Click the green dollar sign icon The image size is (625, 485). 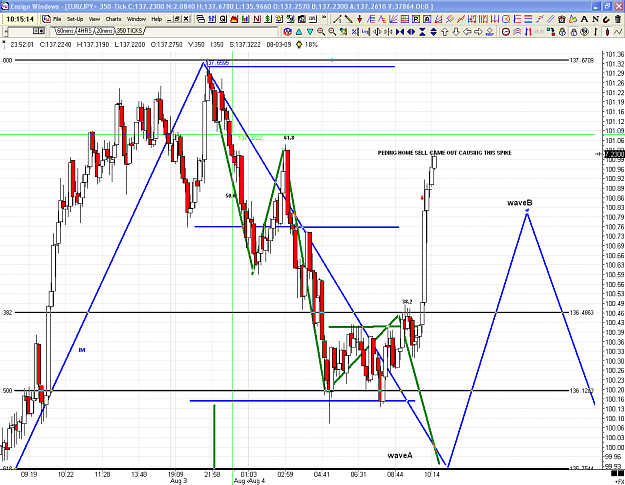(x=268, y=19)
